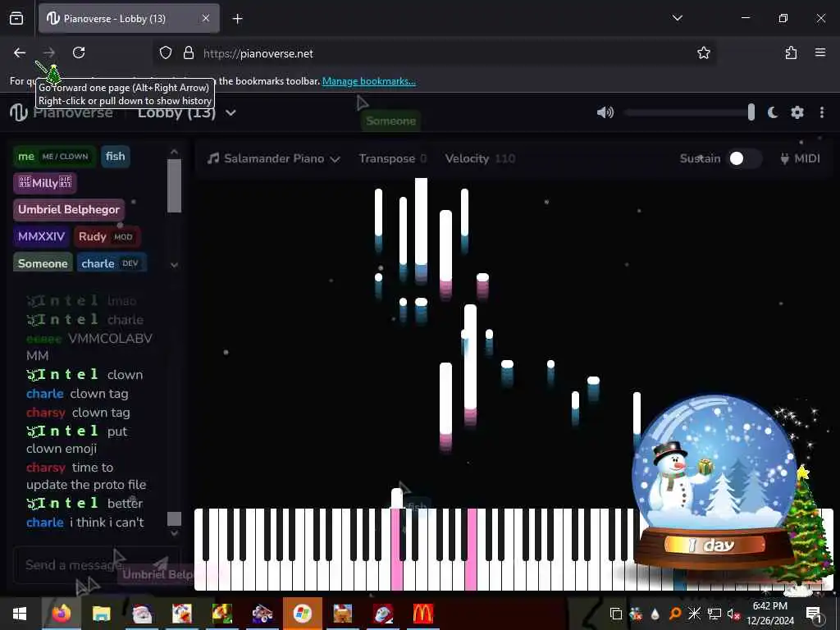Click the Manage bookmarks link

click(368, 81)
